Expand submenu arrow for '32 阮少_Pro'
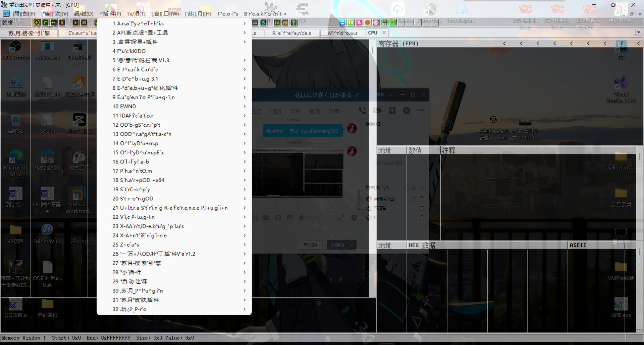The height and width of the screenshot is (345, 644). 245,309
